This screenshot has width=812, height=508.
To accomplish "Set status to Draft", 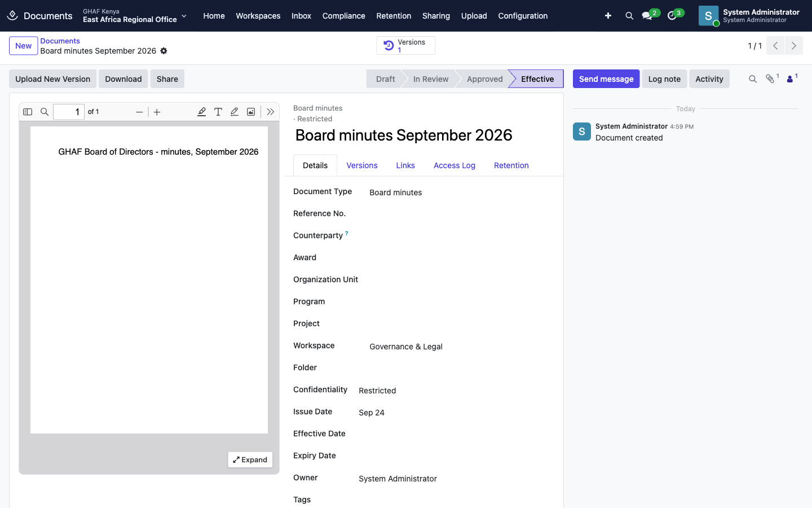I will 386,79.
